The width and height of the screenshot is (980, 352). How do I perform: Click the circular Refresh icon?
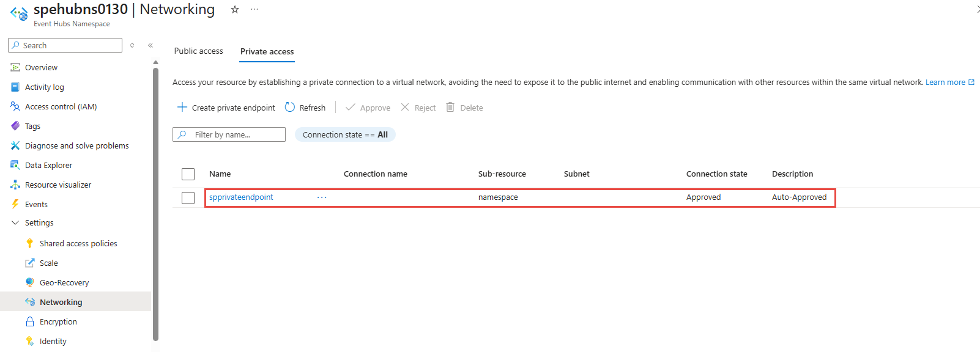tap(290, 107)
